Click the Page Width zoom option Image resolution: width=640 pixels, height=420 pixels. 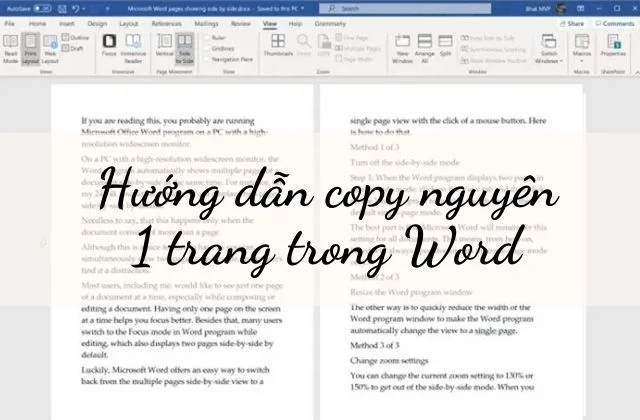pyautogui.click(x=354, y=59)
